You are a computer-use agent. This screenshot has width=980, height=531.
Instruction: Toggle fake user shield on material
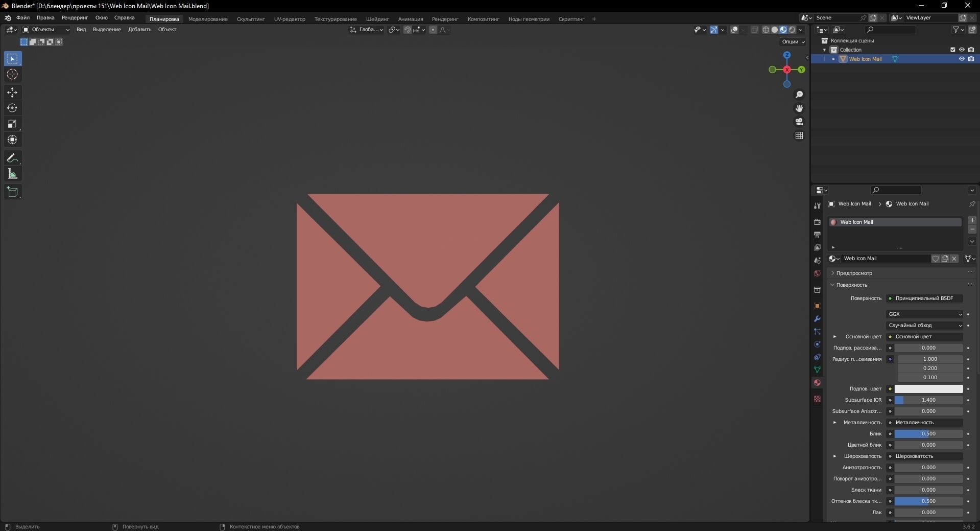click(x=936, y=259)
